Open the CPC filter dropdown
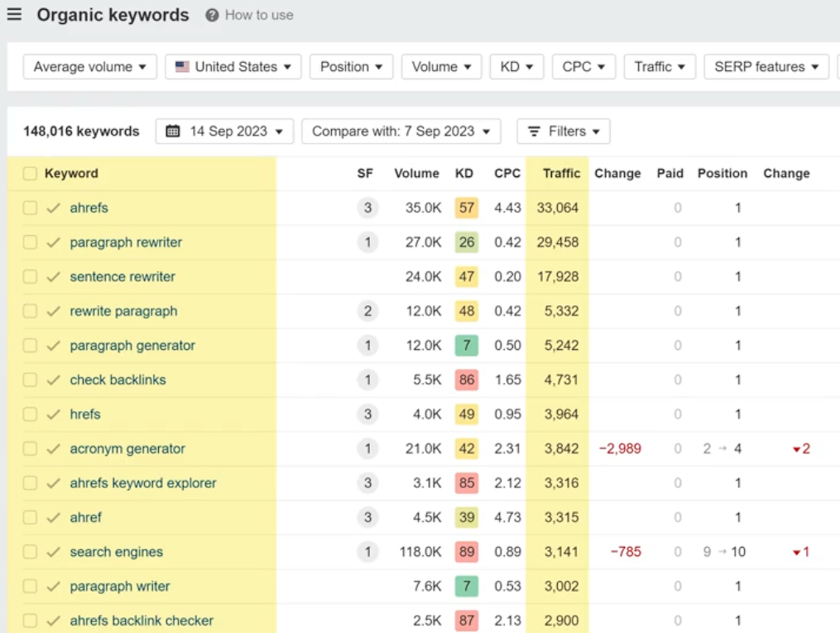The image size is (840, 633). pyautogui.click(x=583, y=66)
